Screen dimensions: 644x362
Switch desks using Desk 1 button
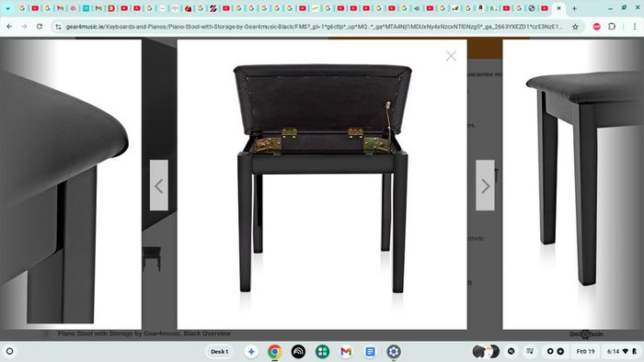pyautogui.click(x=219, y=351)
